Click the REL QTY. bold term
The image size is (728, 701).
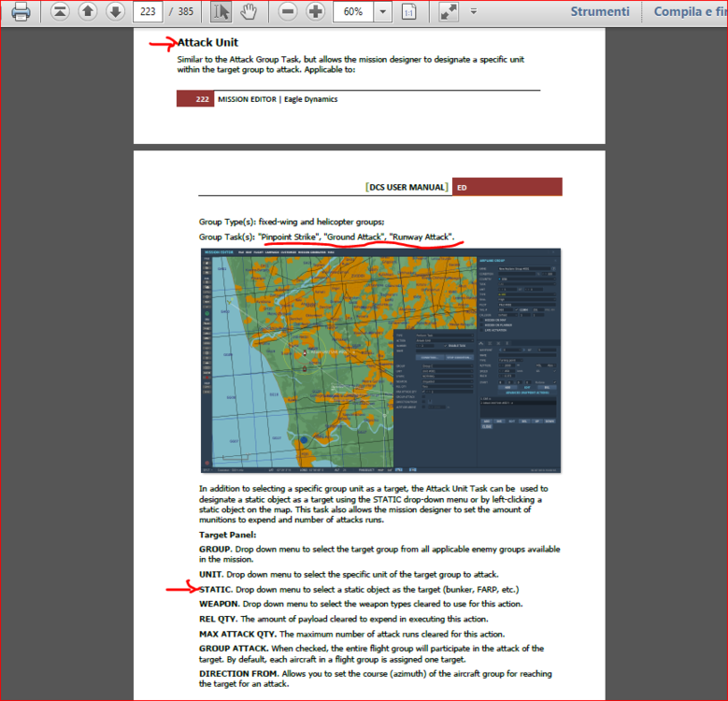tap(219, 620)
